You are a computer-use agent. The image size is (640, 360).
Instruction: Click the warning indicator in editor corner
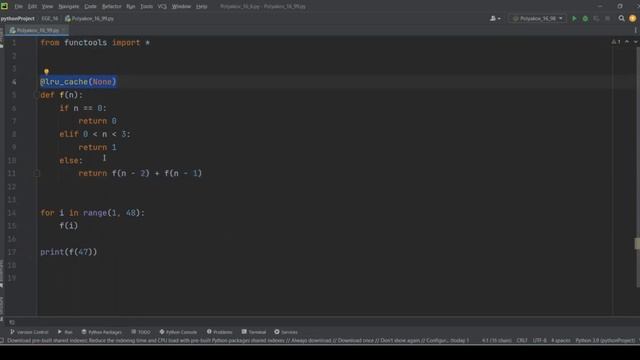click(616, 42)
